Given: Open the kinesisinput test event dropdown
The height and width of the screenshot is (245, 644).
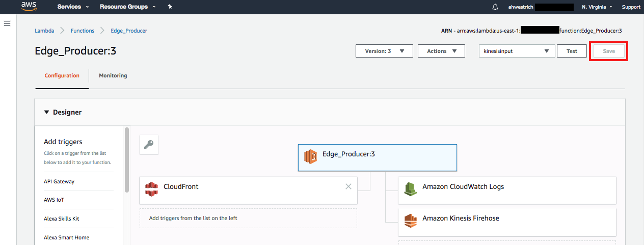Looking at the screenshot, I should coord(517,51).
